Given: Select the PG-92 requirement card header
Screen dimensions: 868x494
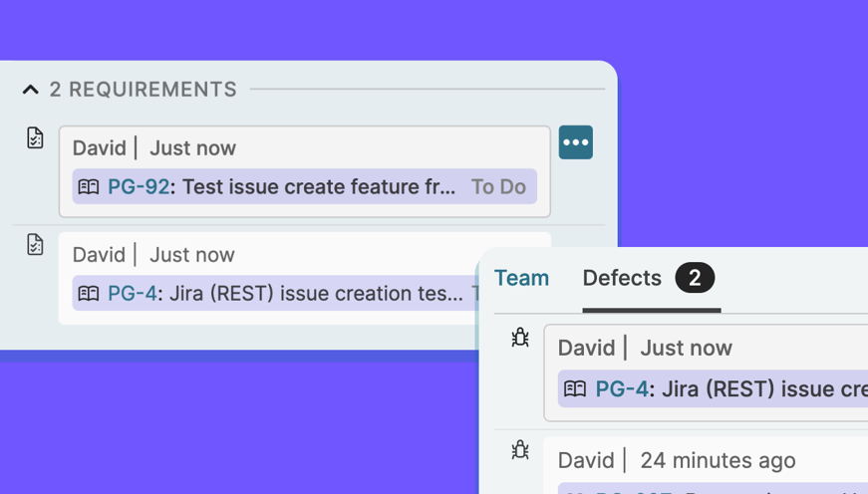Looking at the screenshot, I should click(x=154, y=148).
